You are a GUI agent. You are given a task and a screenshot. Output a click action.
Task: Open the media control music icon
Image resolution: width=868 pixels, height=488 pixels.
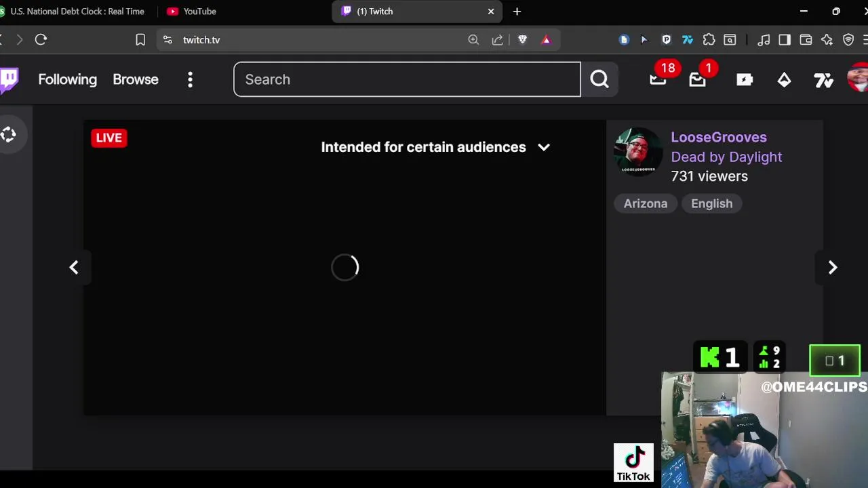pos(764,40)
